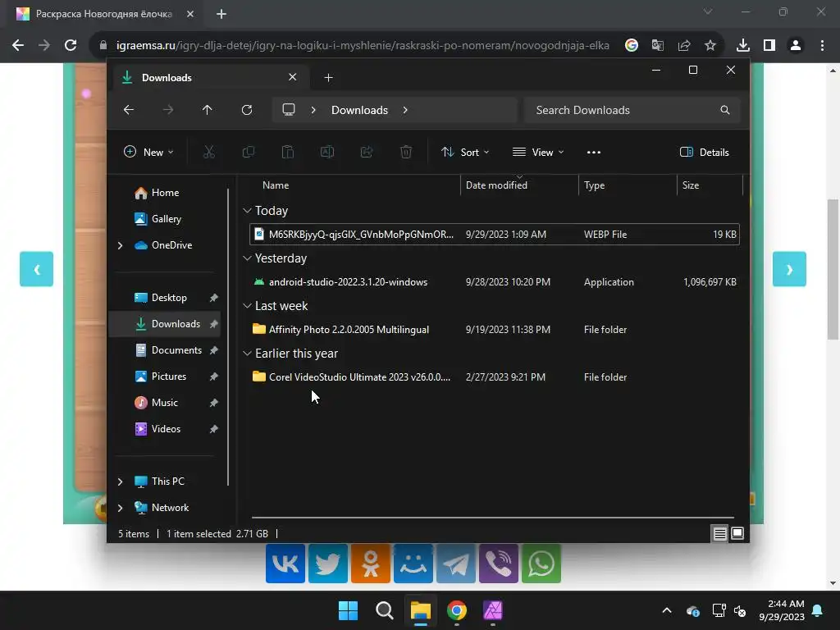Switch to details list view icon in status bar
The width and height of the screenshot is (840, 630).
[719, 533]
